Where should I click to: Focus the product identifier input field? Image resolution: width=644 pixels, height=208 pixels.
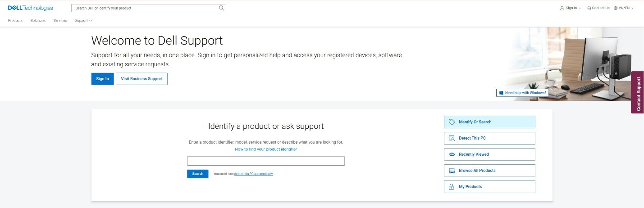[x=266, y=161]
